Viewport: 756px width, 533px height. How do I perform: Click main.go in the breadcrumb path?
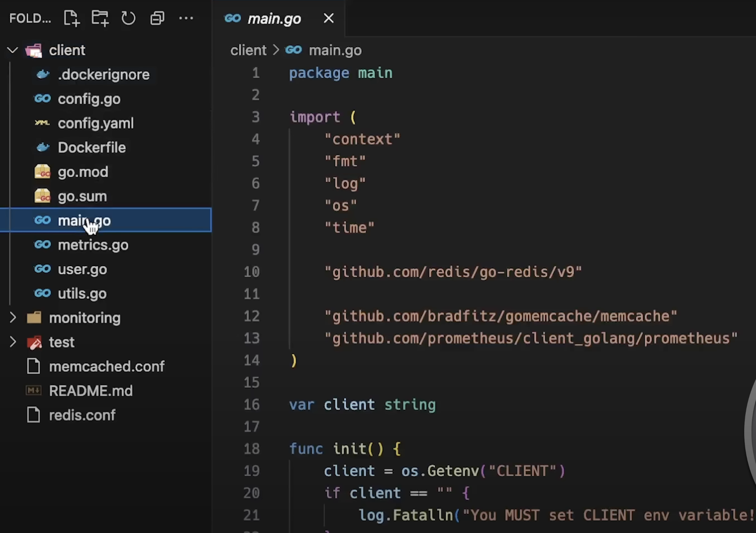335,50
